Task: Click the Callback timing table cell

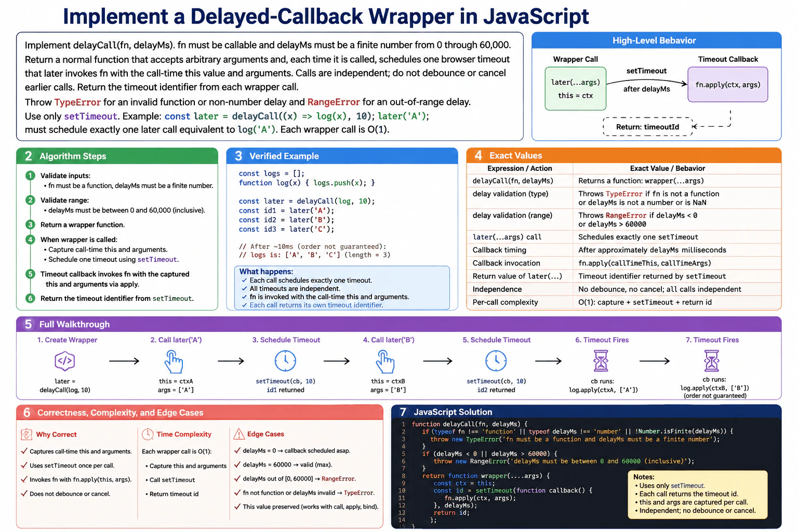Action: [x=520, y=250]
